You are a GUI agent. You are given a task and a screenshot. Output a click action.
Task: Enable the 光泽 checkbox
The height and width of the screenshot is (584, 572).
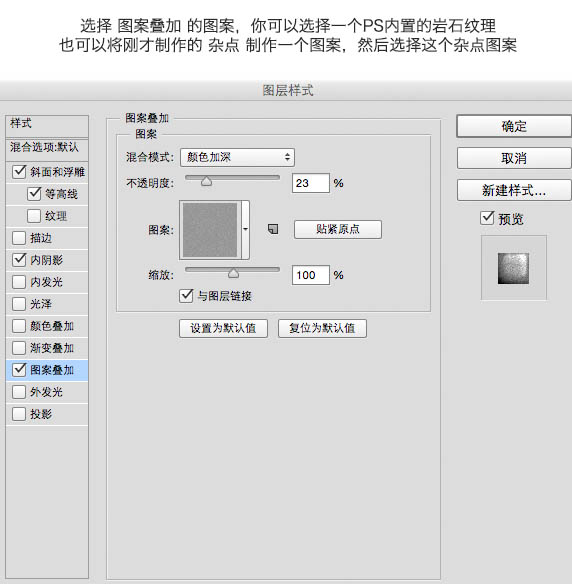coord(19,304)
